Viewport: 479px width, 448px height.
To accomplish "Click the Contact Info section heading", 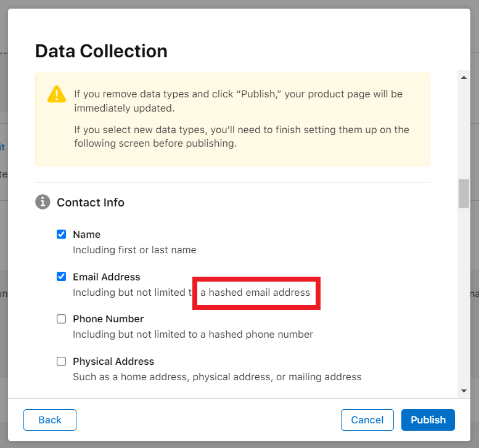I will 91,202.
